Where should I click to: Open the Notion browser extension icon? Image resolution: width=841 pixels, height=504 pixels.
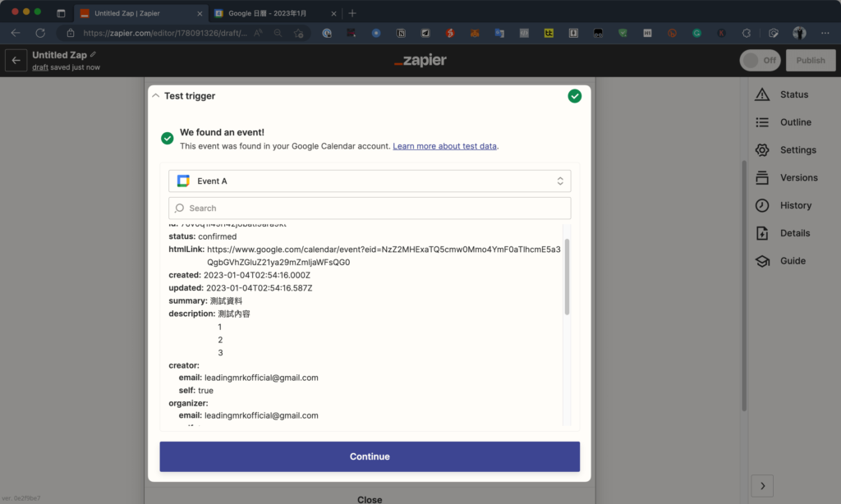[401, 33]
